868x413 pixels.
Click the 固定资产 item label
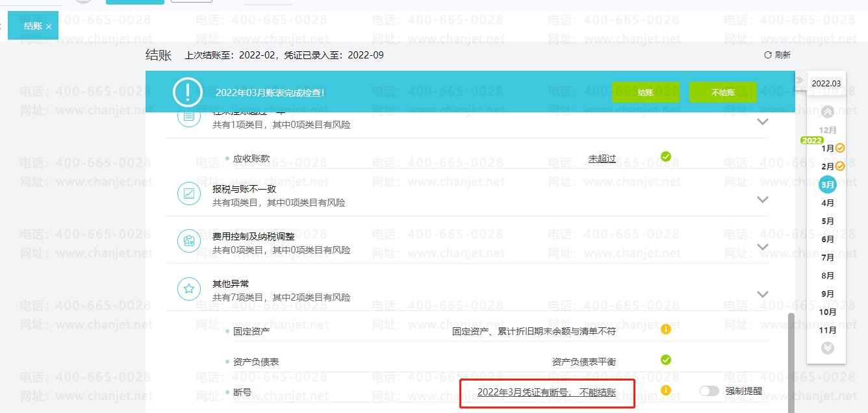[x=251, y=331]
